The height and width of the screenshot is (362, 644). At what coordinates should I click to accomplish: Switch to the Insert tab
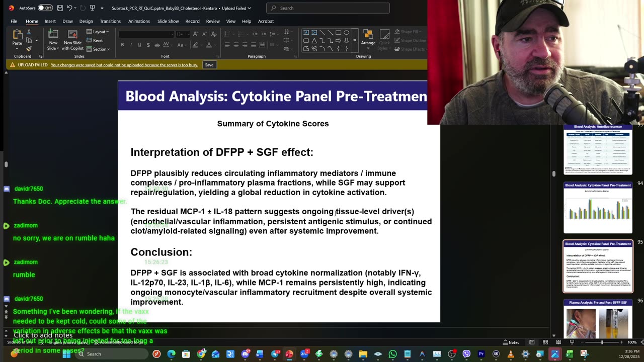point(50,21)
